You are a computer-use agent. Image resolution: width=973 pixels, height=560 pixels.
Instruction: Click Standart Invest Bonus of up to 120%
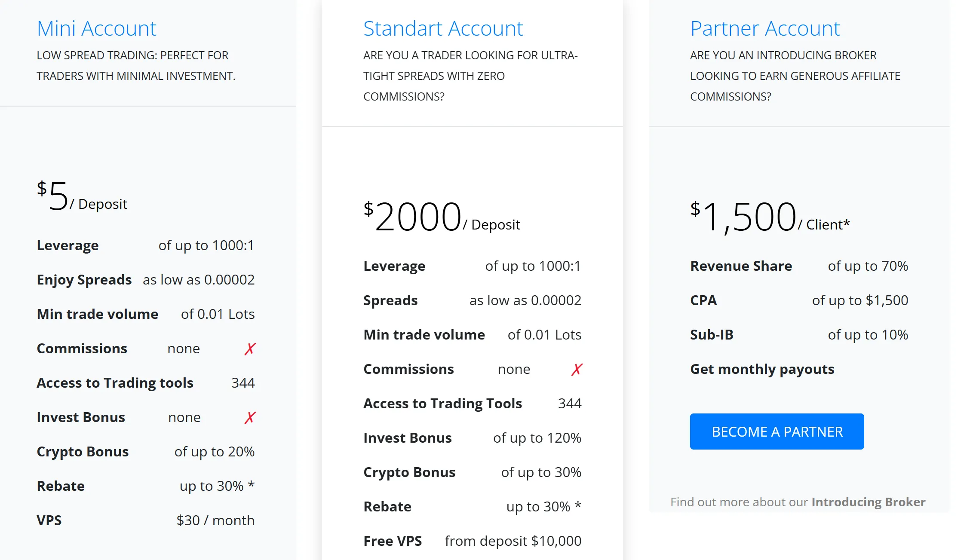(x=472, y=438)
